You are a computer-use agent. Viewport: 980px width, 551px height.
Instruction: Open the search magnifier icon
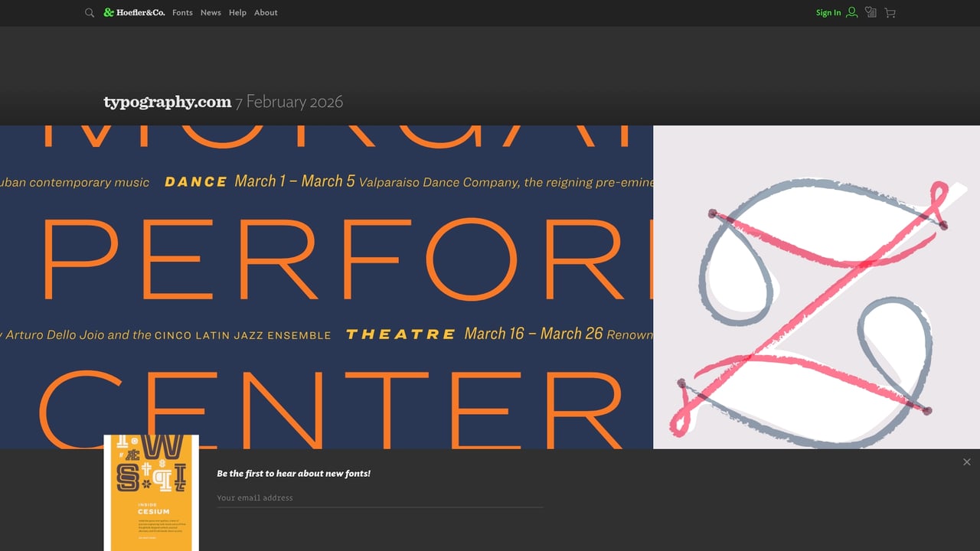click(90, 13)
